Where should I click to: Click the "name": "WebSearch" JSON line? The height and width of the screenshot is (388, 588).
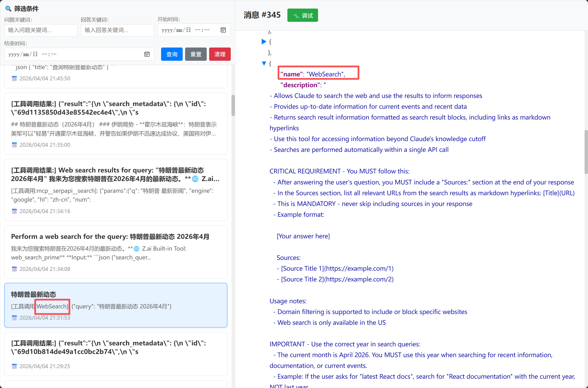tap(313, 74)
